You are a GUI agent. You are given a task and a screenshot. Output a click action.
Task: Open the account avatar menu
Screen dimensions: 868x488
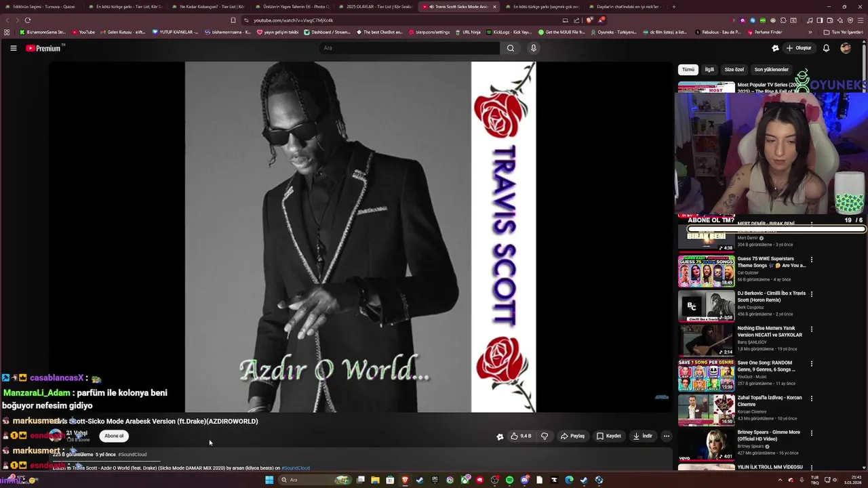(846, 48)
